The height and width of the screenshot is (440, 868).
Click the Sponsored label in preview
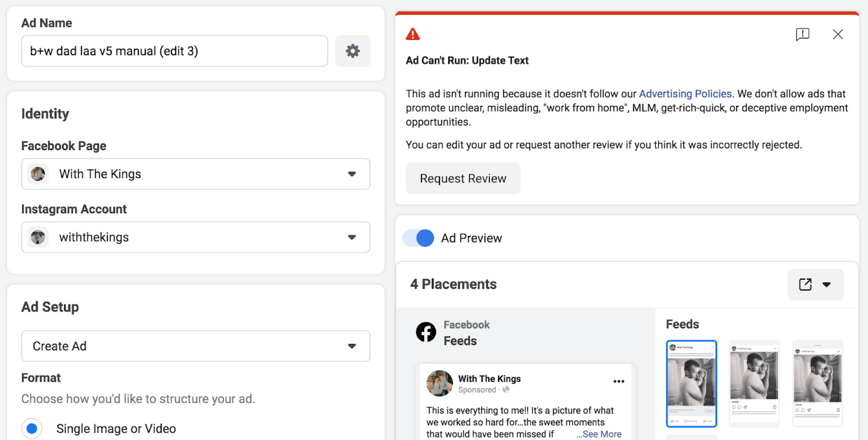point(477,390)
